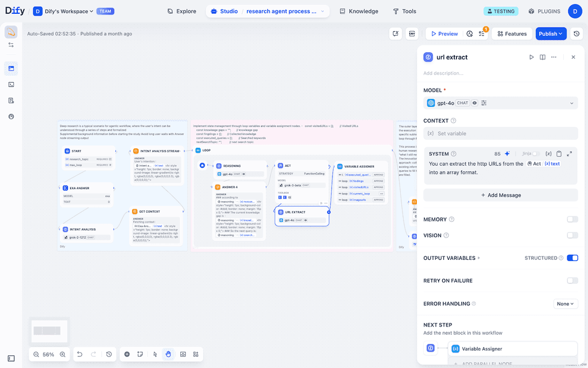This screenshot has width=588, height=368.
Task: Click the Set variable context input field
Action: [500, 133]
